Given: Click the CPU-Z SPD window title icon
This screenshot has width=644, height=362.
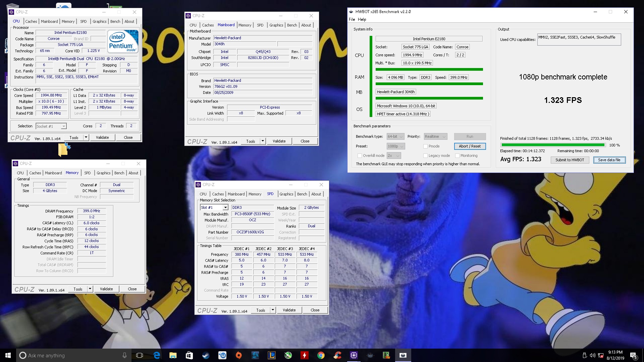Looking at the screenshot, I should tap(198, 185).
